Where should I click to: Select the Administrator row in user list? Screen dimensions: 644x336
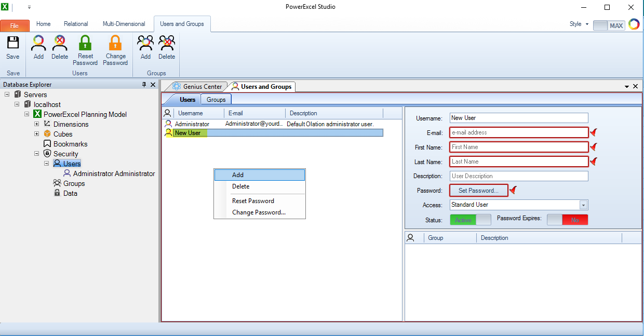pos(273,124)
